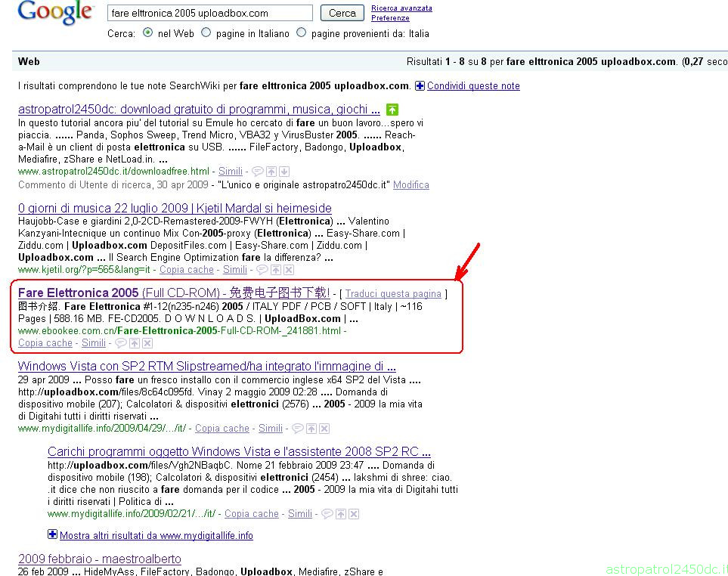This screenshot has width=728, height=576.
Task: Promote the kjetil.org result with up-arrow icon
Action: 276,270
